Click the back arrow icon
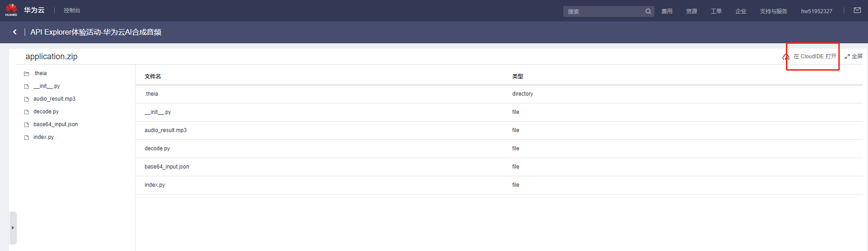The height and width of the screenshot is (251, 868). tap(15, 32)
